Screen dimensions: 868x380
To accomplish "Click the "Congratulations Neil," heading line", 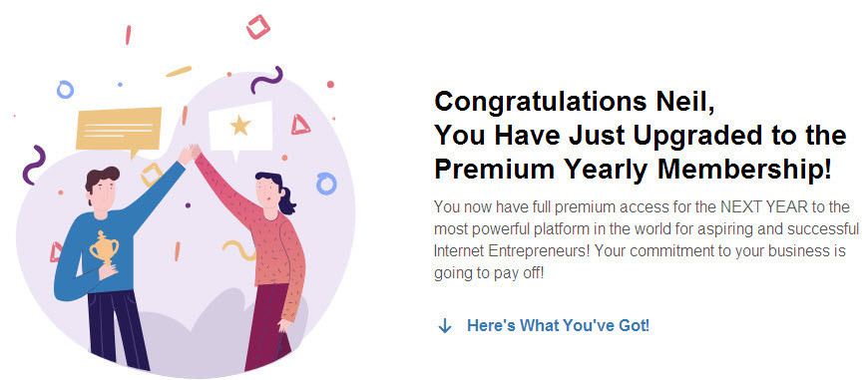I will [574, 102].
